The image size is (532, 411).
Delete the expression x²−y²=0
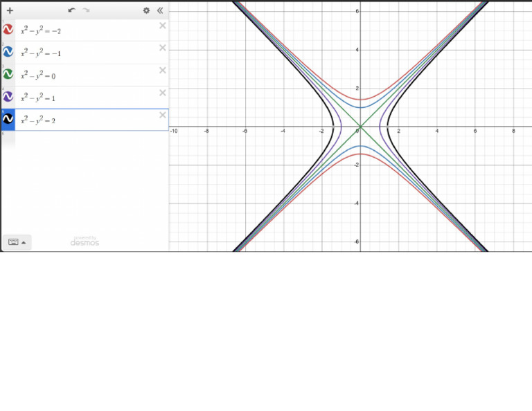tap(163, 70)
